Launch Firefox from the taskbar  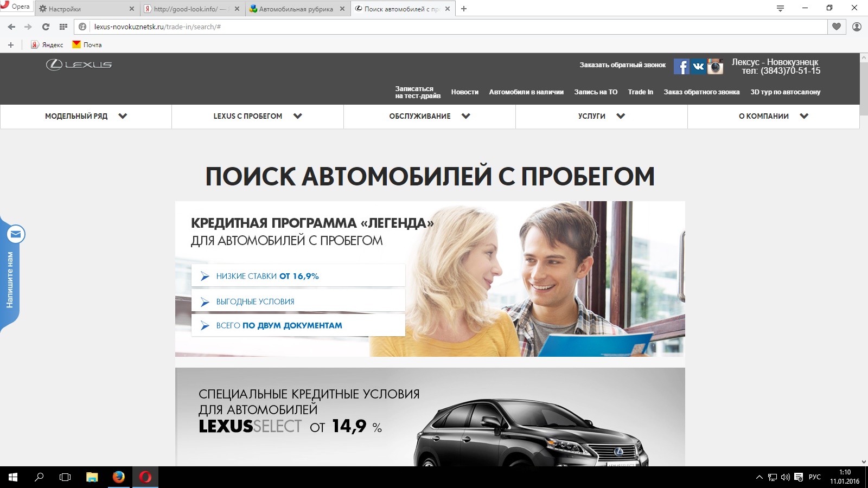(x=118, y=477)
